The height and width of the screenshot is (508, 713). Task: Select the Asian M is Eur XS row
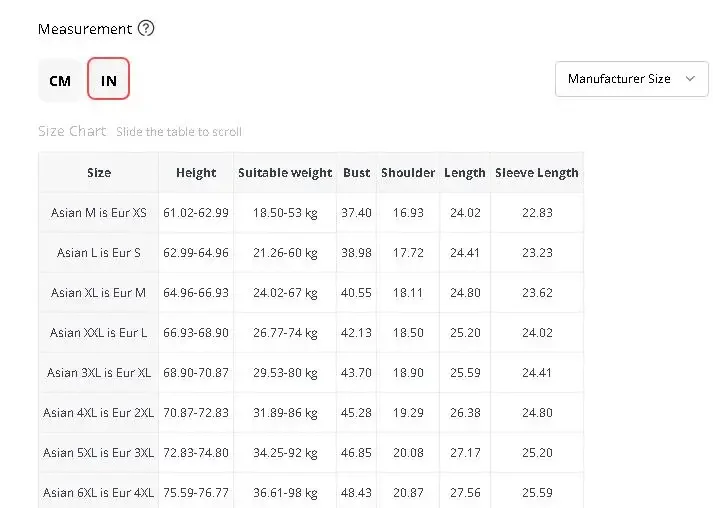311,213
